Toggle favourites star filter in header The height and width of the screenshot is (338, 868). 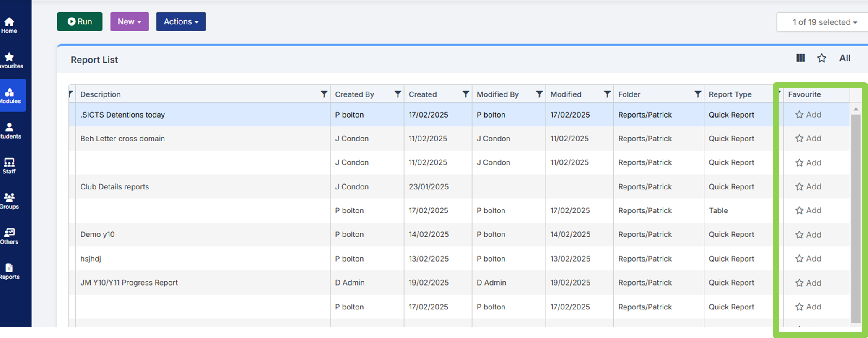point(821,58)
